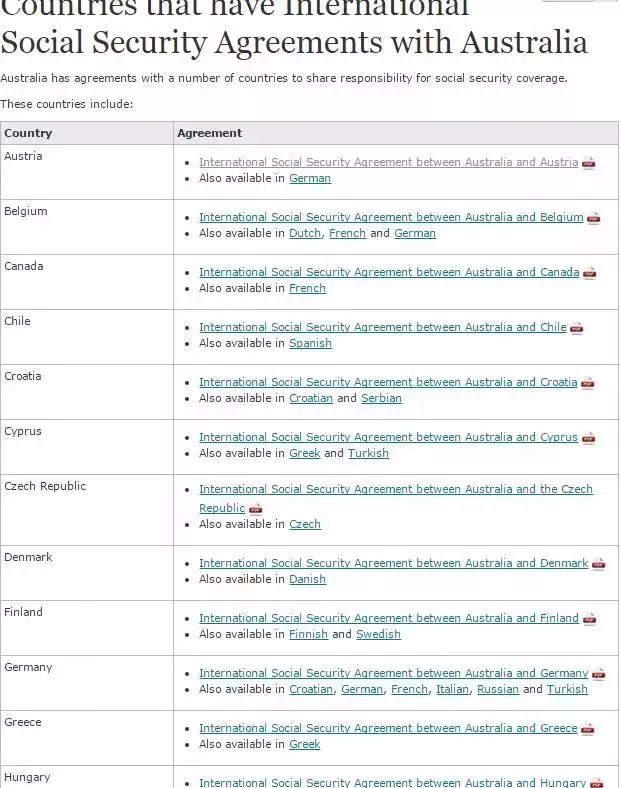Open the Serbian translation for Croatia
The height and width of the screenshot is (788, 621).
pyautogui.click(x=381, y=398)
